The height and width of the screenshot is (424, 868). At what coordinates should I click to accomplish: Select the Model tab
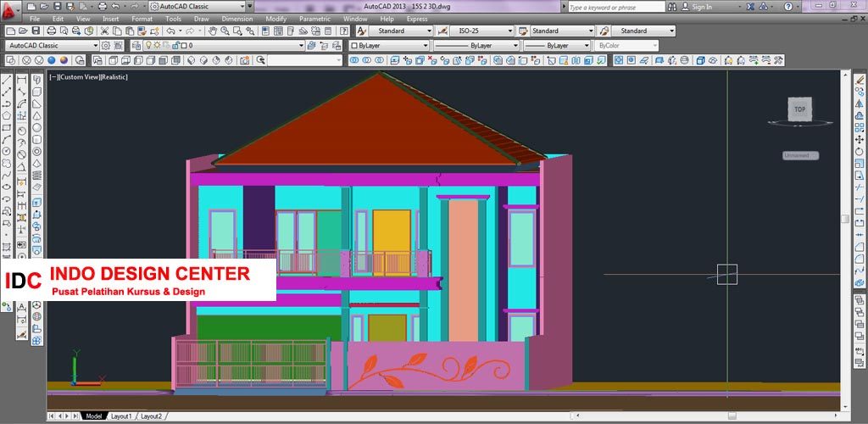pos(93,416)
